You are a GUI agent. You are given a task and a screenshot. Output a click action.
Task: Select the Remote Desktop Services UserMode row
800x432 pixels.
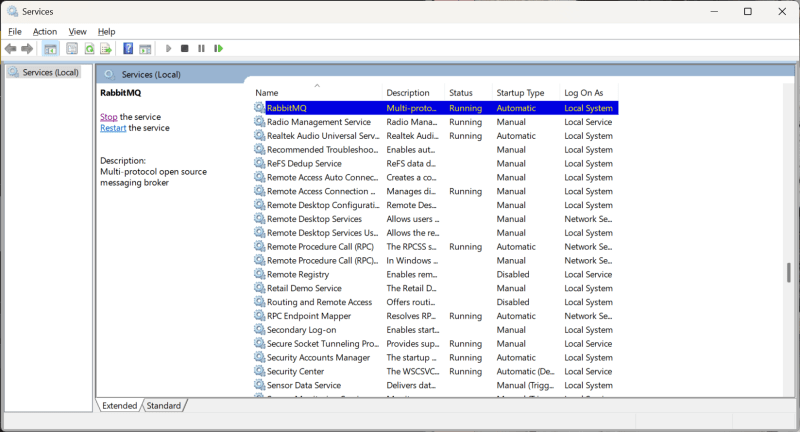[x=436, y=233]
